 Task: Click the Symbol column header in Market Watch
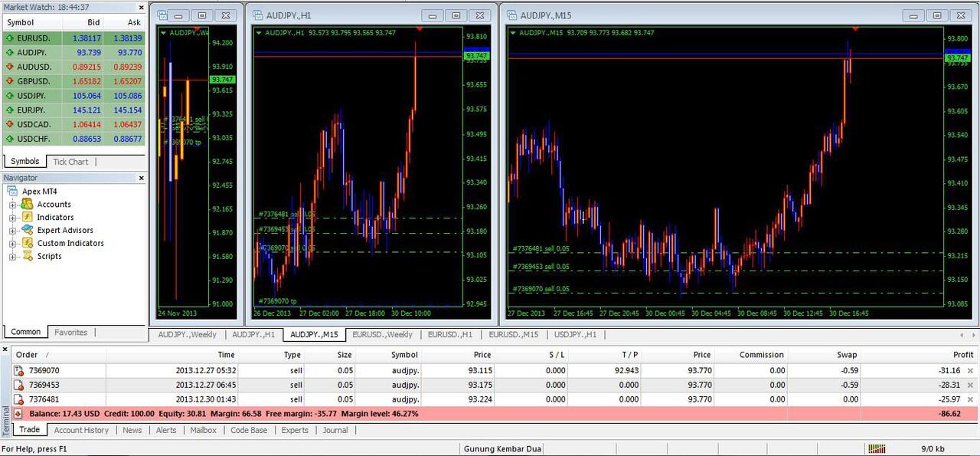tap(32, 22)
